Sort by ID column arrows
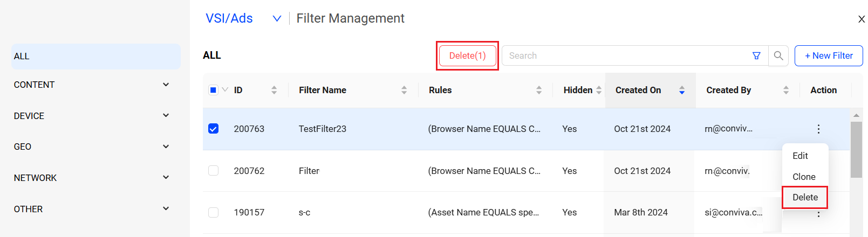Image resolution: width=868 pixels, height=237 pixels. 274,90
